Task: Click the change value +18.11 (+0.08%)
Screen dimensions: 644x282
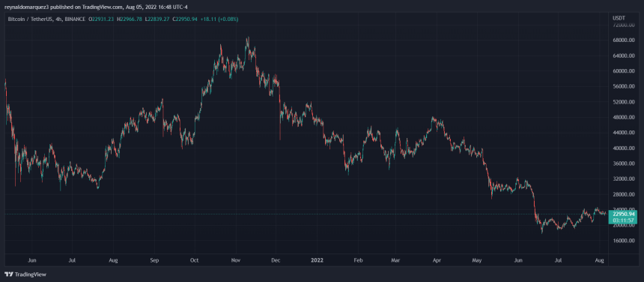Action: pos(219,19)
